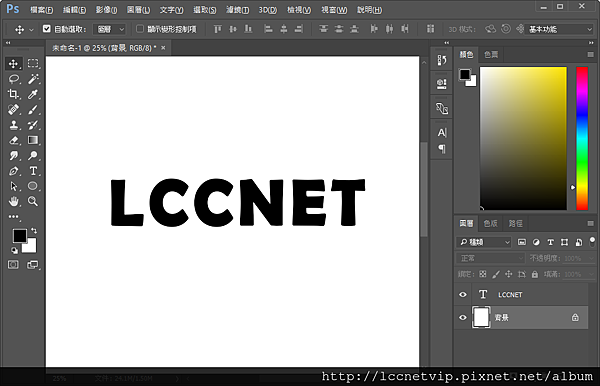Open the File menu
The image size is (600, 386).
(x=41, y=10)
